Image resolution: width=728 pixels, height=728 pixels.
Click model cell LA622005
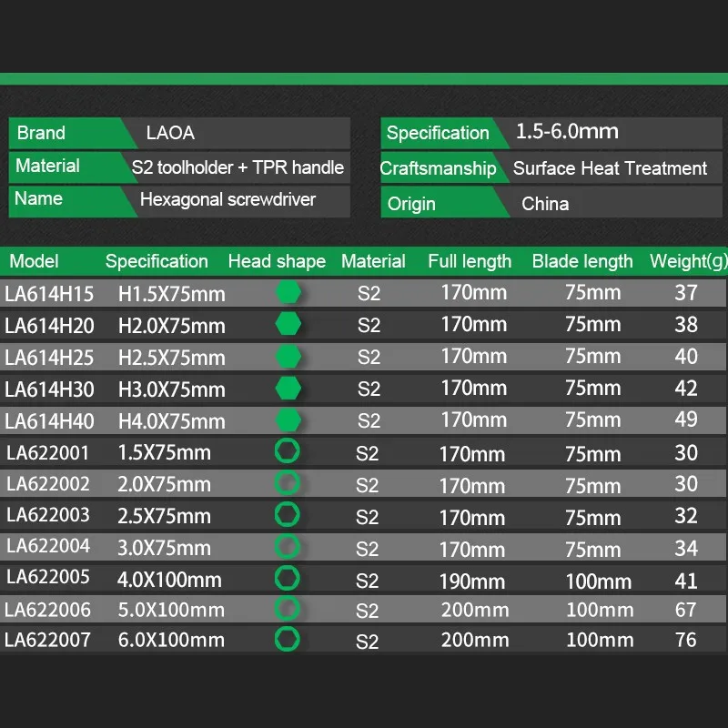coord(48,577)
